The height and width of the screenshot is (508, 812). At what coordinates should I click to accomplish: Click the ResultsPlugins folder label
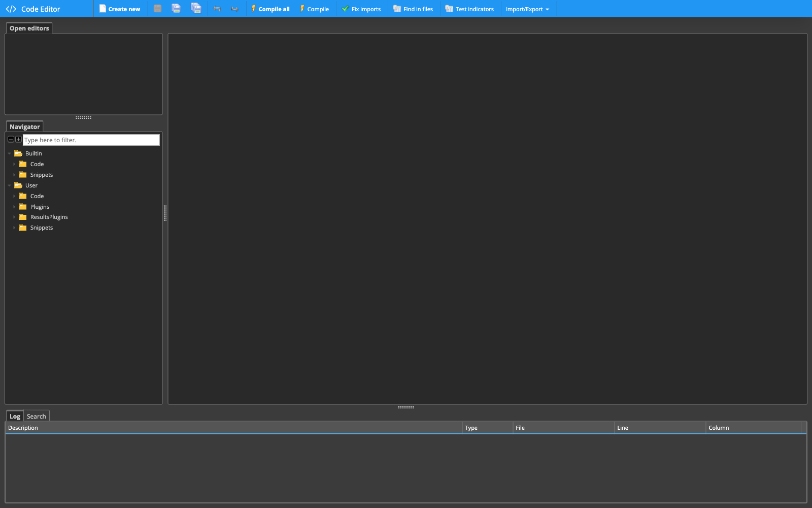49,217
